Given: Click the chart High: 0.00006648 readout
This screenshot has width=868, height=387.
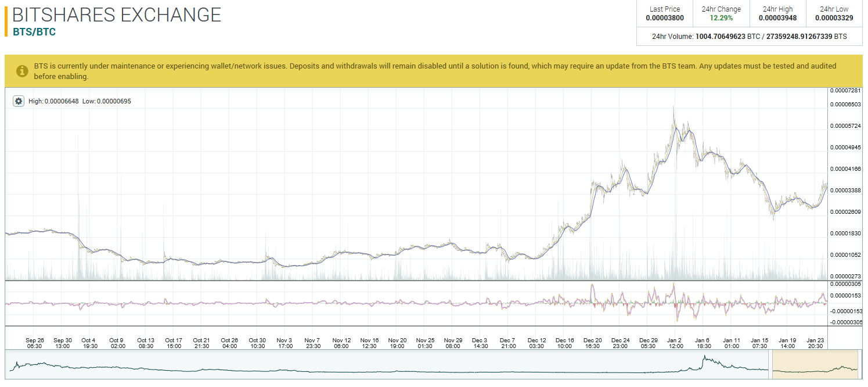Looking at the screenshot, I should tap(53, 101).
